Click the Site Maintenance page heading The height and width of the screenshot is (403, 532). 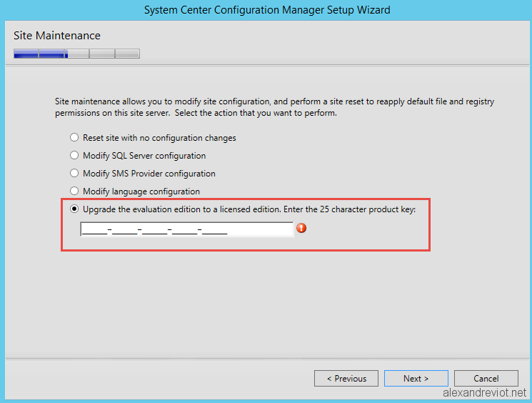coord(57,36)
